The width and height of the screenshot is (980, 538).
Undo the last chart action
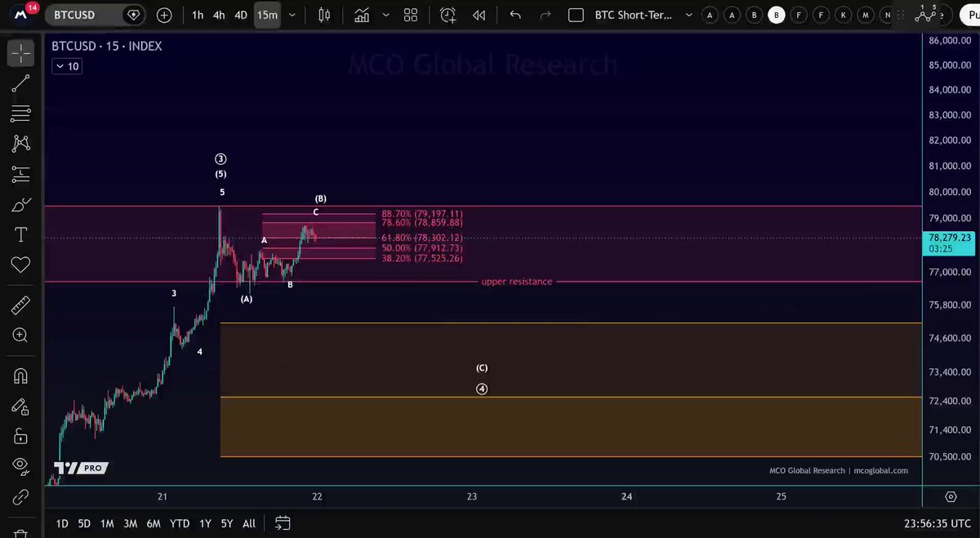515,15
